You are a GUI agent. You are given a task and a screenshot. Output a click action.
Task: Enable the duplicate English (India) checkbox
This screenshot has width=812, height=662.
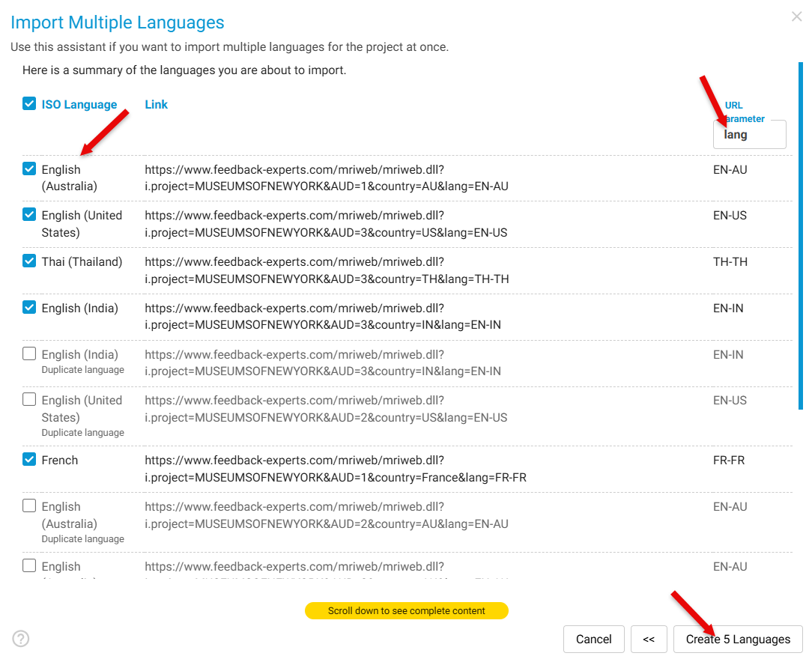click(x=29, y=354)
